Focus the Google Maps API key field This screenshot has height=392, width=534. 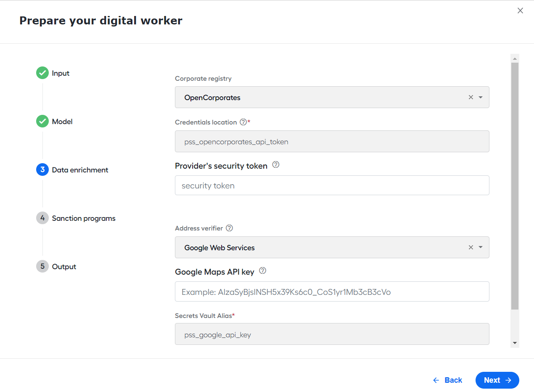coord(332,291)
